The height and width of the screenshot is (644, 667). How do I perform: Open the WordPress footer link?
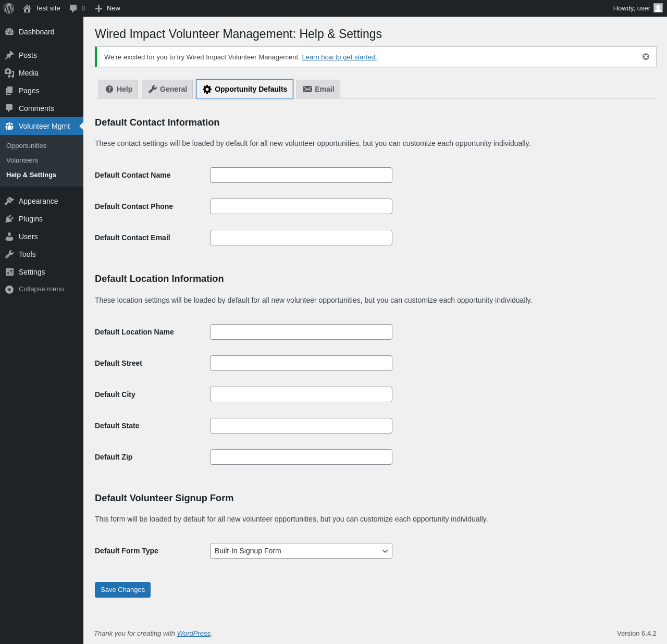pyautogui.click(x=193, y=634)
